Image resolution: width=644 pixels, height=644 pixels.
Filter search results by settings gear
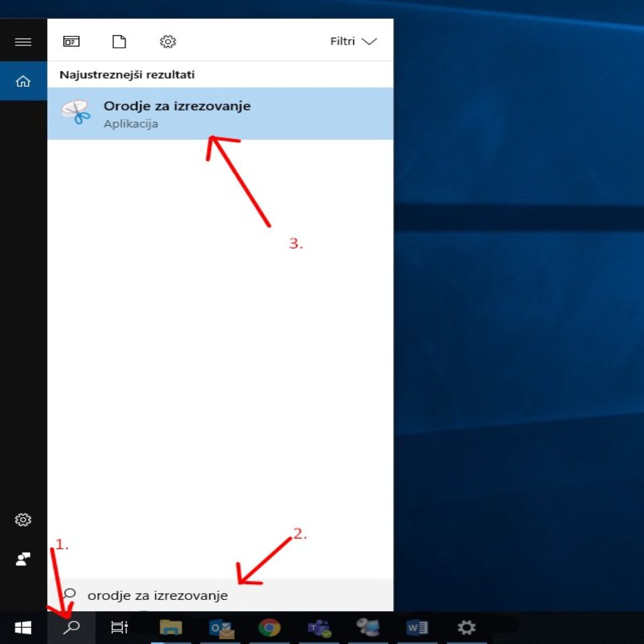(x=167, y=42)
